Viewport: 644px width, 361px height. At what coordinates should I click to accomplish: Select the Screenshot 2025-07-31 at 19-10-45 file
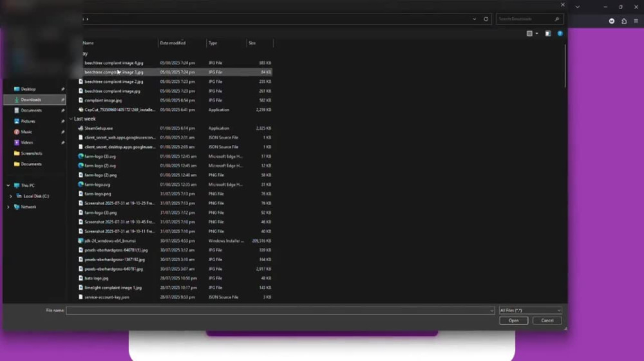pyautogui.click(x=175, y=222)
